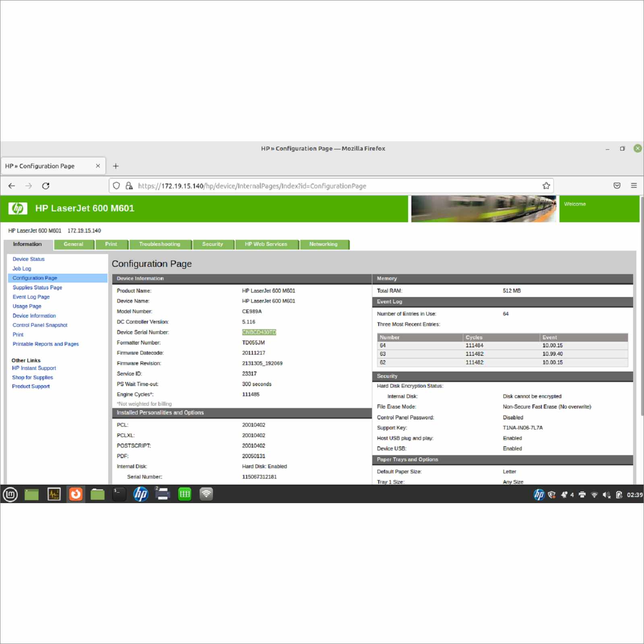The width and height of the screenshot is (644, 644).
Task: Click the Engine Cycles value 111485
Action: (x=251, y=394)
